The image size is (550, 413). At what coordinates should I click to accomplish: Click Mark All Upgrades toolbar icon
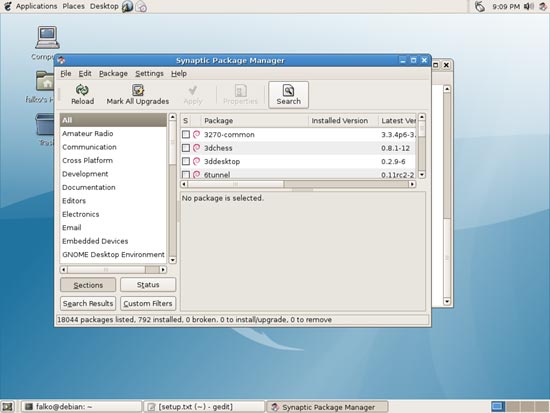(138, 90)
